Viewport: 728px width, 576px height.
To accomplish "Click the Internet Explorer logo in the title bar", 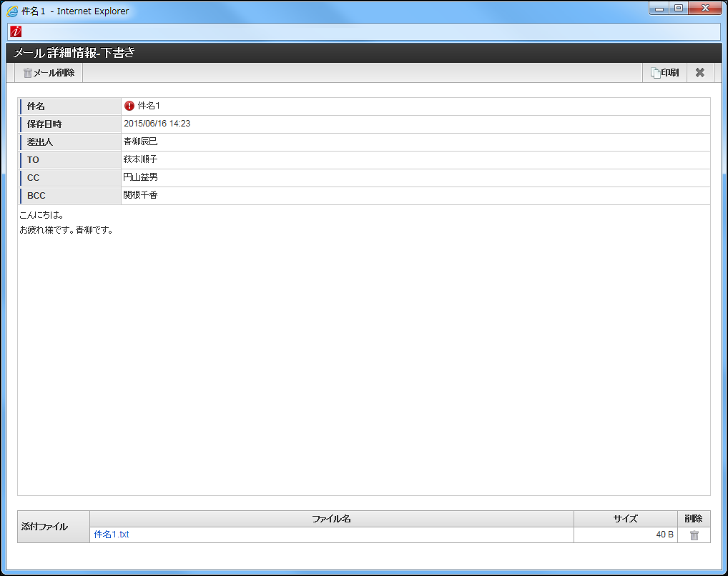I will (x=13, y=11).
